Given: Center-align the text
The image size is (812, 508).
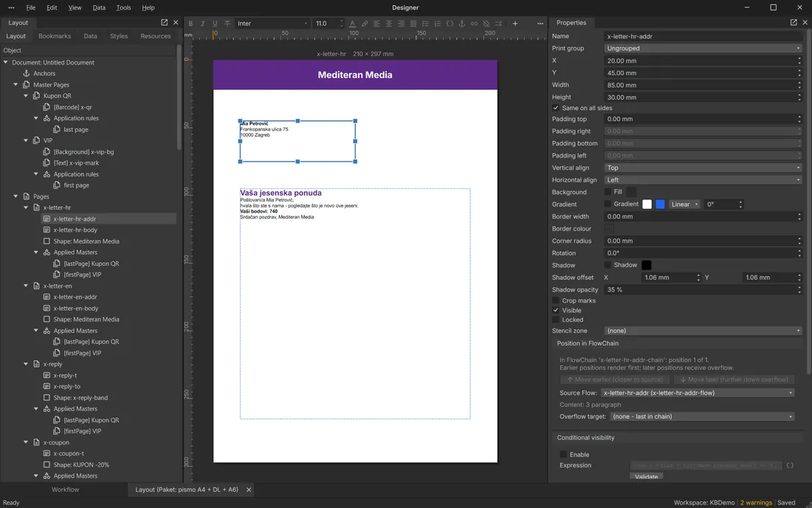Looking at the screenshot, I should click(389, 24).
